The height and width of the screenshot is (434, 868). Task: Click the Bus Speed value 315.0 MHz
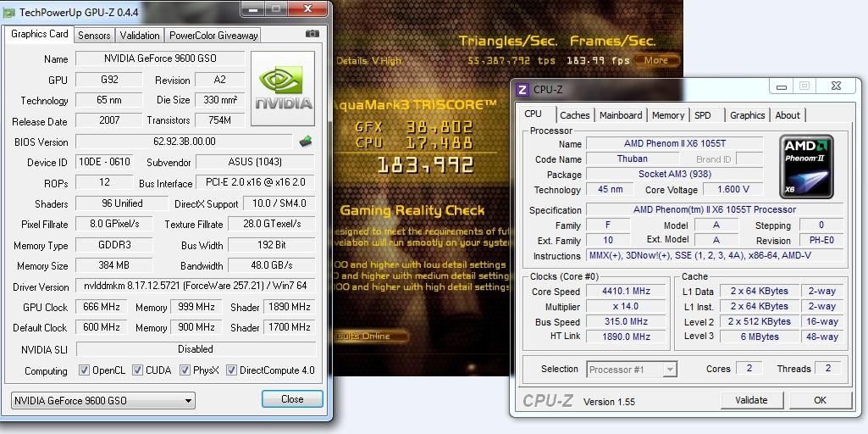(626, 321)
